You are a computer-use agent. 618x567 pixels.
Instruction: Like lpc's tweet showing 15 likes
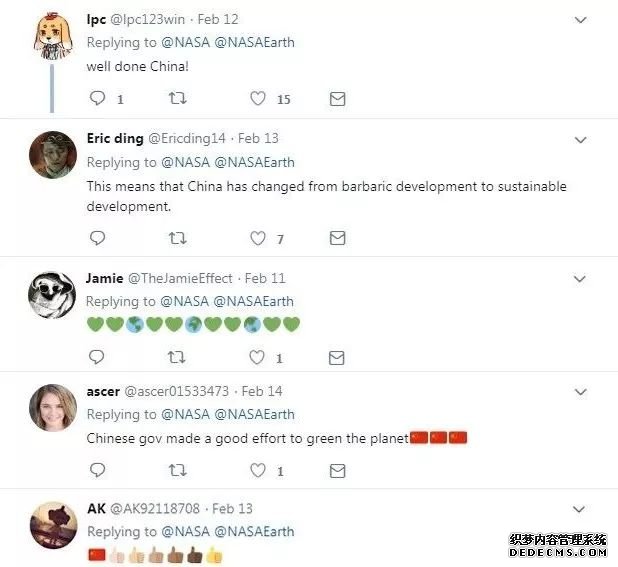[258, 98]
